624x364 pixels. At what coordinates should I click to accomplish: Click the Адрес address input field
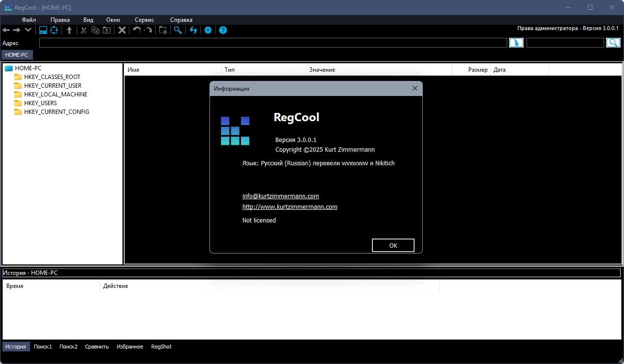[x=272, y=43]
